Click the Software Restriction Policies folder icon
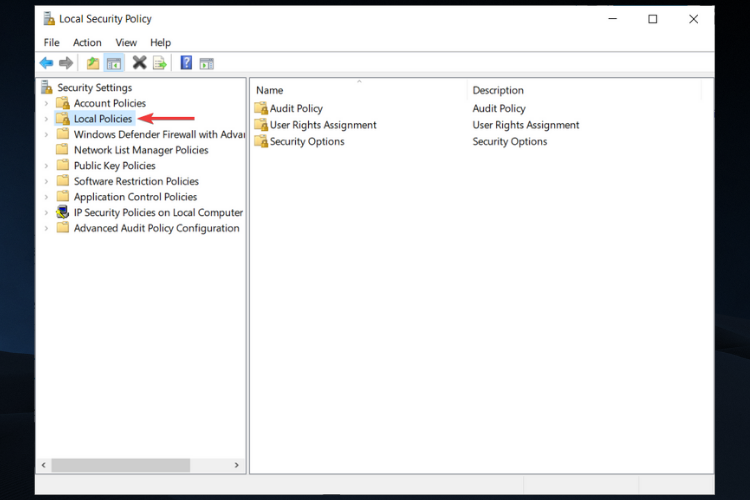Screen dimensions: 750x500 point(63,181)
